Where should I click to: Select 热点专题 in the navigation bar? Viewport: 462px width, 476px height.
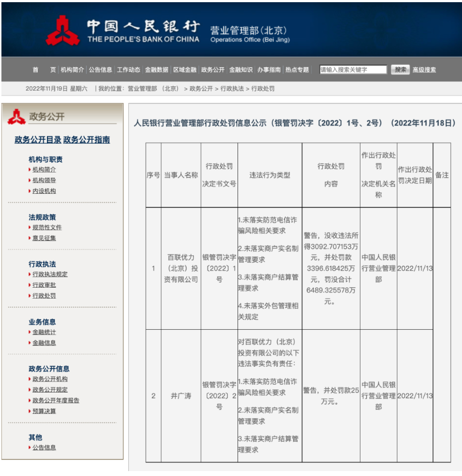point(297,70)
